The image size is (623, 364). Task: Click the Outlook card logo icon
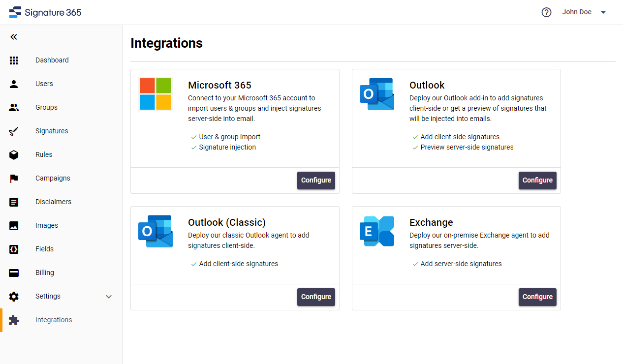377,94
